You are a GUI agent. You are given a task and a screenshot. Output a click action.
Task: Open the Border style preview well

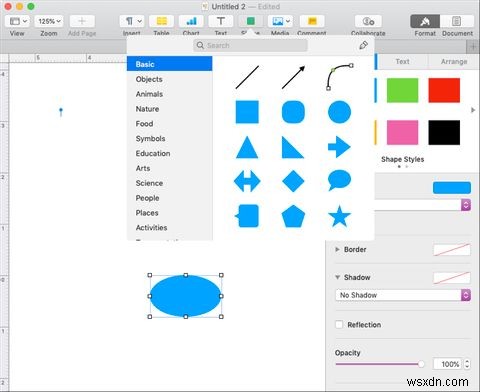(452, 250)
